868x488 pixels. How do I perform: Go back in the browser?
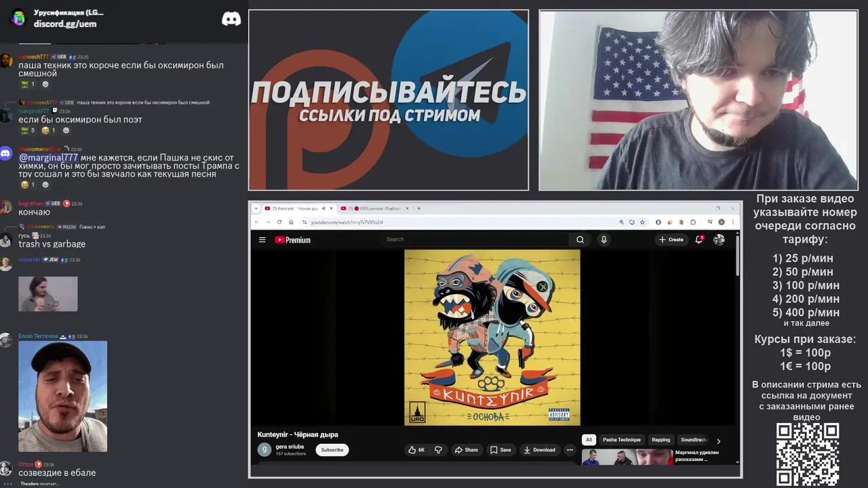[257, 222]
